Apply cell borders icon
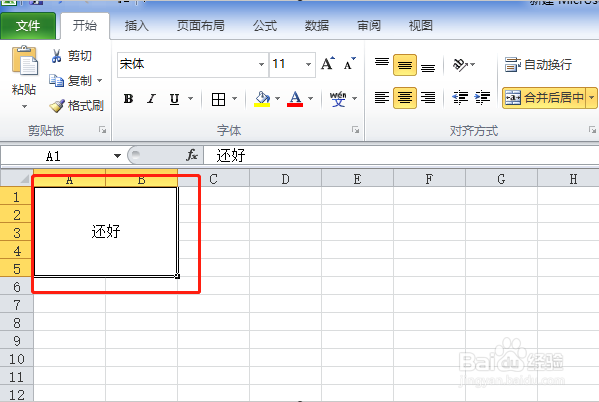Viewport: 599px width, 402px height. point(218,99)
